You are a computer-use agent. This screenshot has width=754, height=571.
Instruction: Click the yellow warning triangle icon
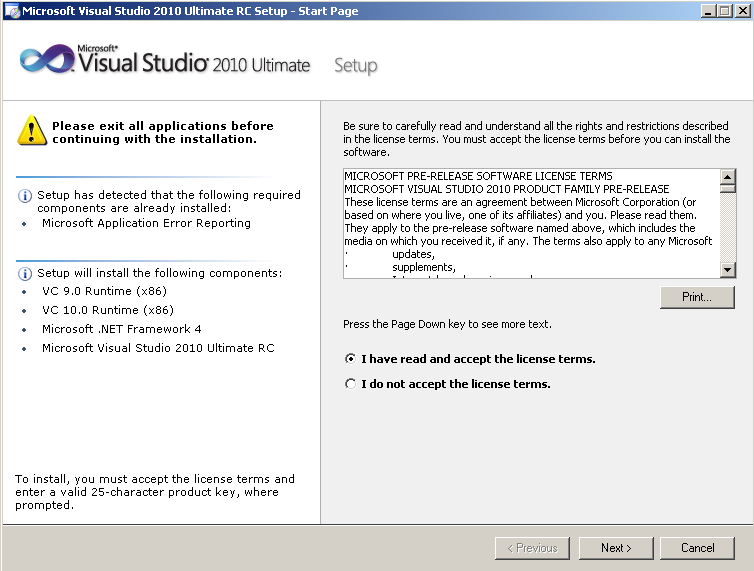click(x=32, y=130)
